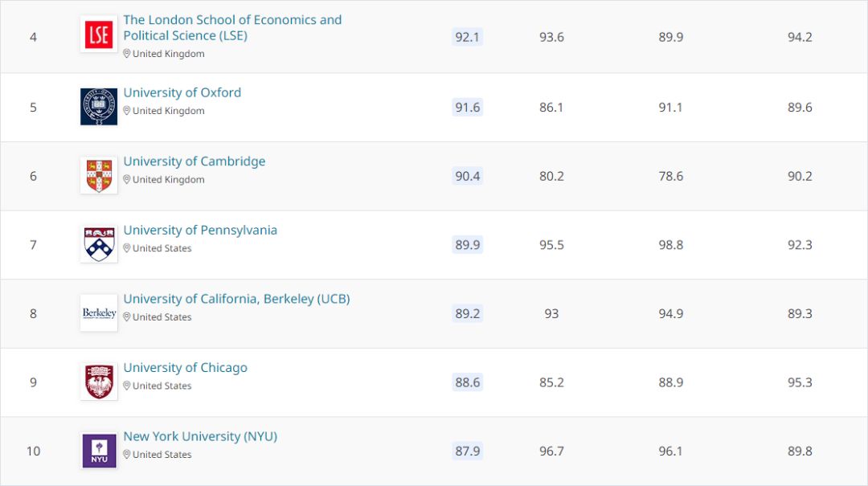Click location pin icon beside Oxford's United Kingdom
The image size is (868, 486).
tap(127, 111)
